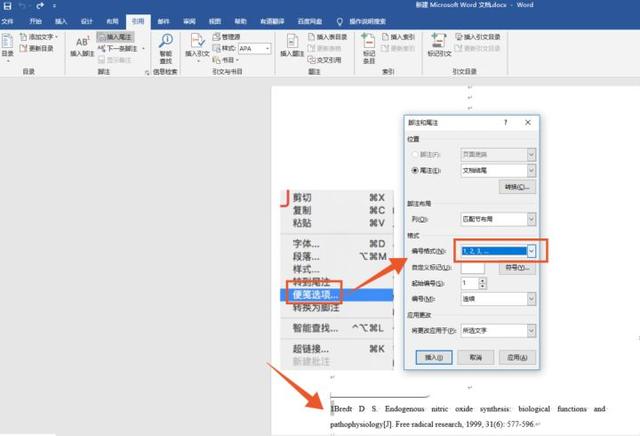Image resolution: width=640 pixels, height=436 pixels.
Task: Click Insert Endnote (插入尾注) in ribbon
Action: click(x=117, y=37)
